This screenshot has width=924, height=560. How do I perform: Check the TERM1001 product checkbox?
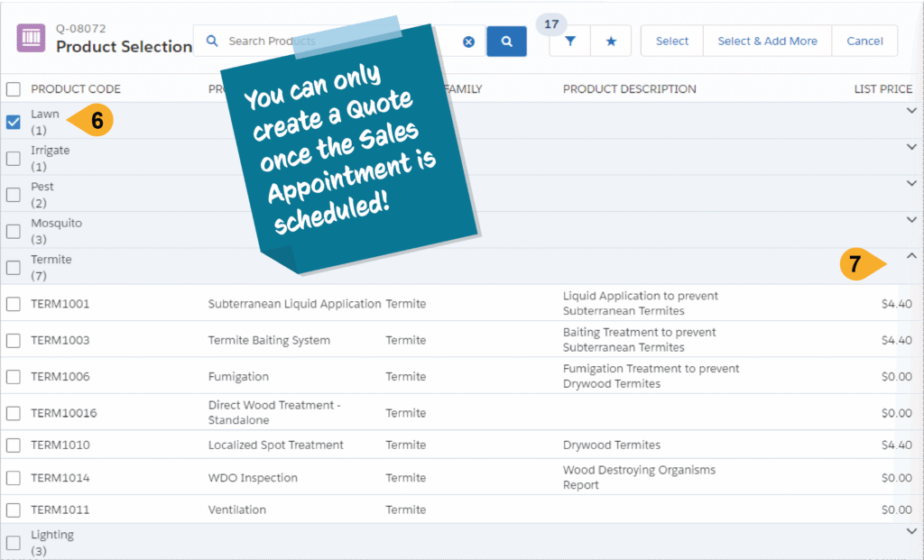pyautogui.click(x=14, y=304)
